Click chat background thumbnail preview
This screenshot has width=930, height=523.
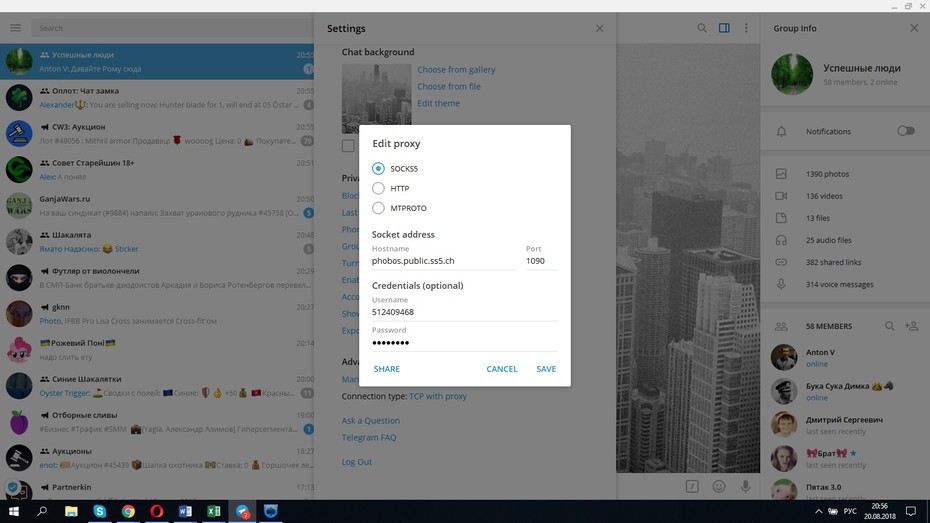pyautogui.click(x=376, y=98)
